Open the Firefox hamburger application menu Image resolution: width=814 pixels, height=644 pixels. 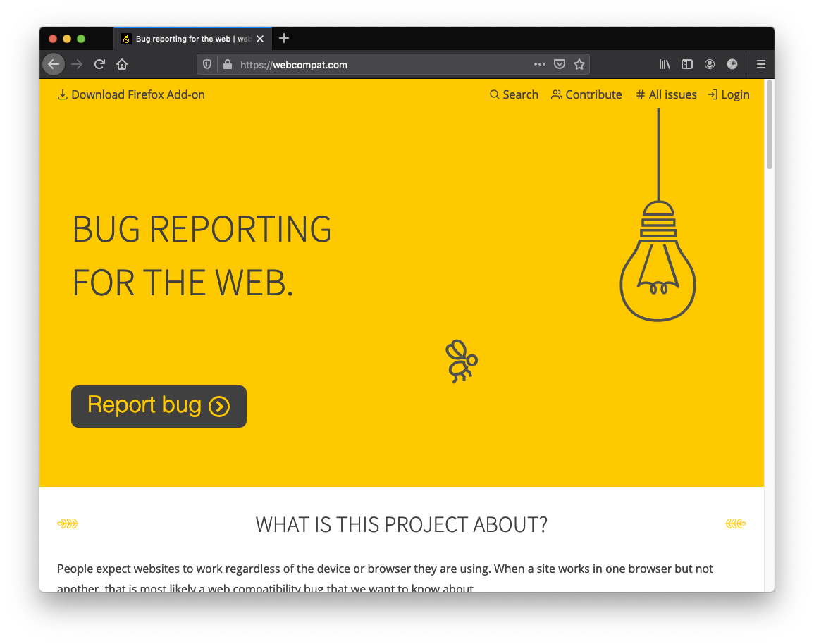click(x=761, y=64)
